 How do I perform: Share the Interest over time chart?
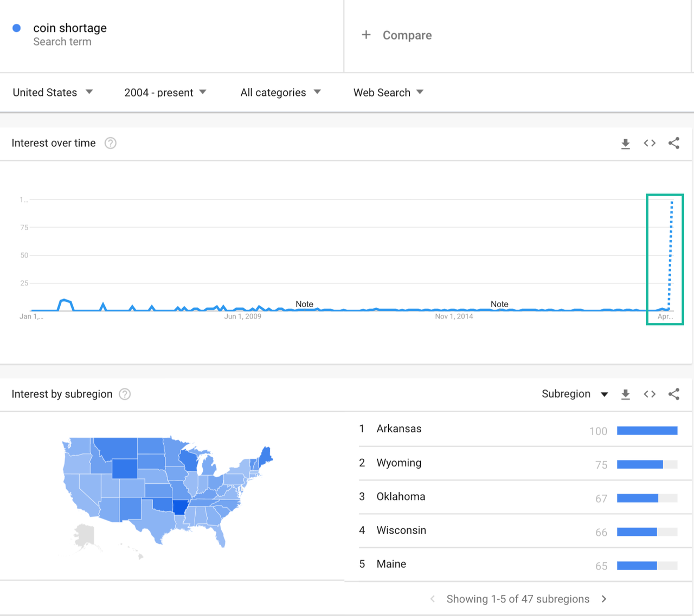click(x=674, y=143)
